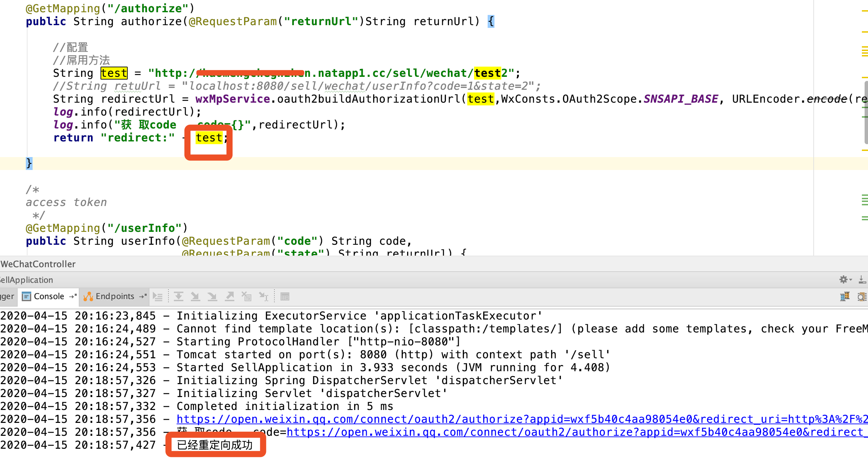Click the memory view magnifier icon
868x463 pixels.
click(x=862, y=297)
